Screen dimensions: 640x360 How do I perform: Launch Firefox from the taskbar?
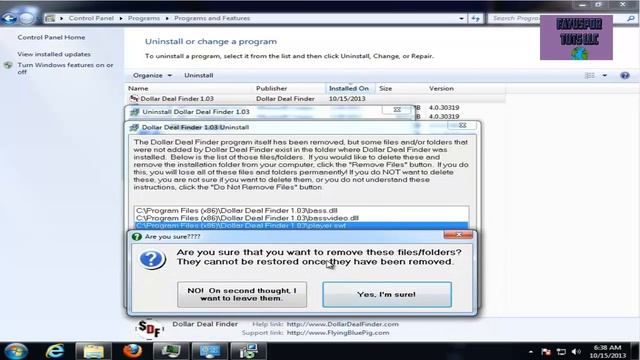pos(132,351)
